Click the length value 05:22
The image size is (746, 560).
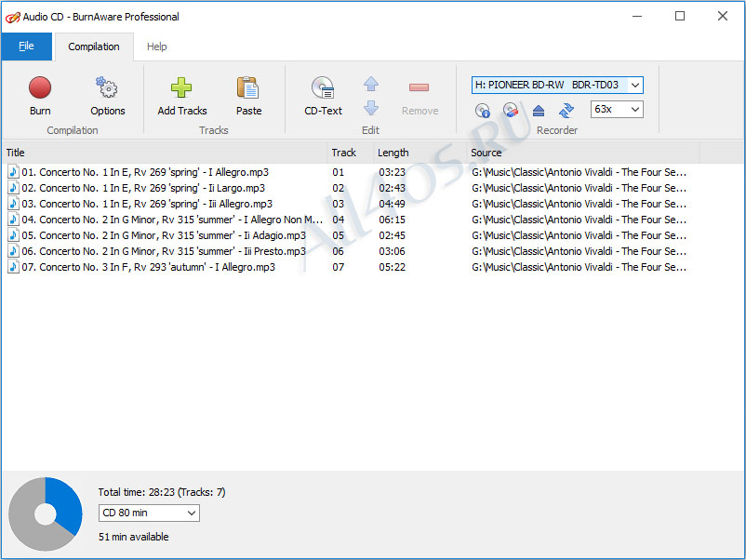coord(392,267)
